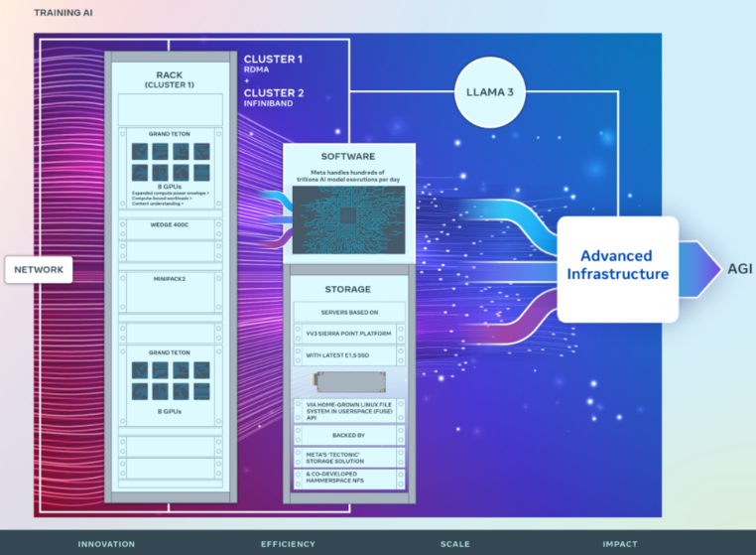Click the NETWORK label box
The image size is (756, 555).
coord(39,269)
